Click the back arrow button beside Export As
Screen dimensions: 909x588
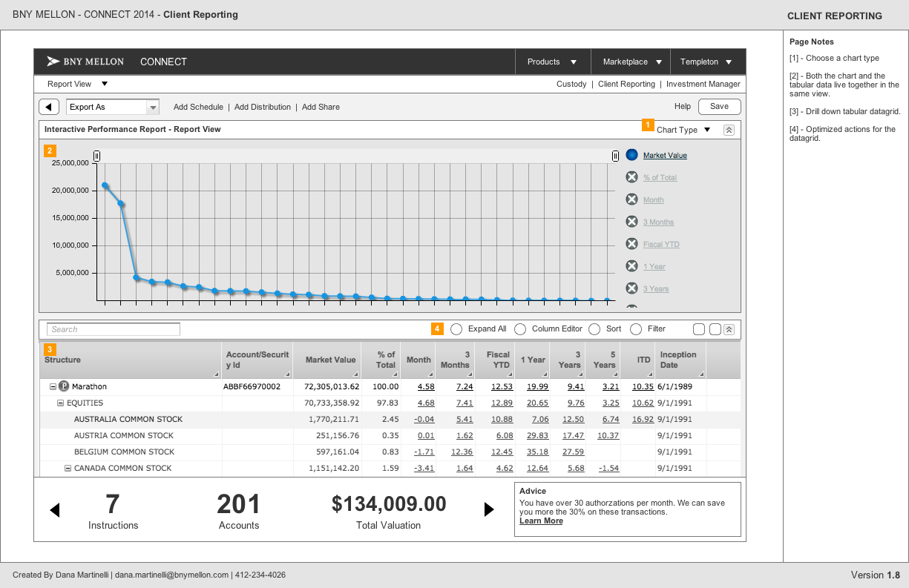pos(49,107)
